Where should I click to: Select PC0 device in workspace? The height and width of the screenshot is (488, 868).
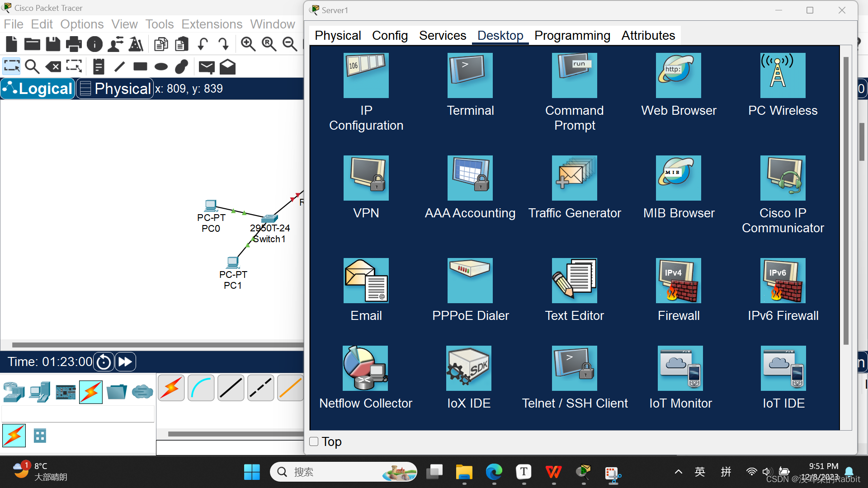211,206
